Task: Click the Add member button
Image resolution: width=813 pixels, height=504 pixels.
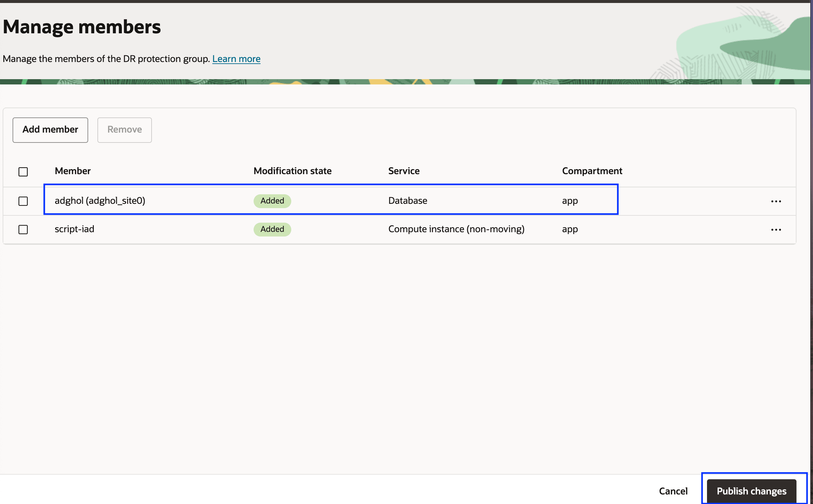Action: pos(50,130)
